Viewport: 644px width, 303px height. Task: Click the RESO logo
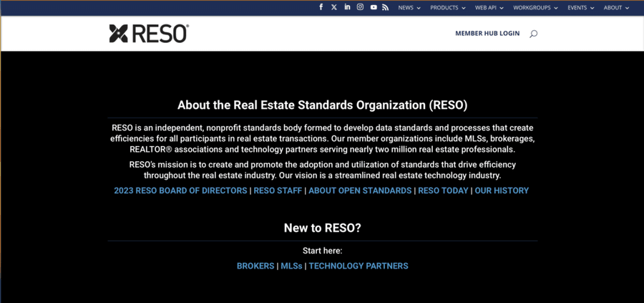tap(149, 34)
